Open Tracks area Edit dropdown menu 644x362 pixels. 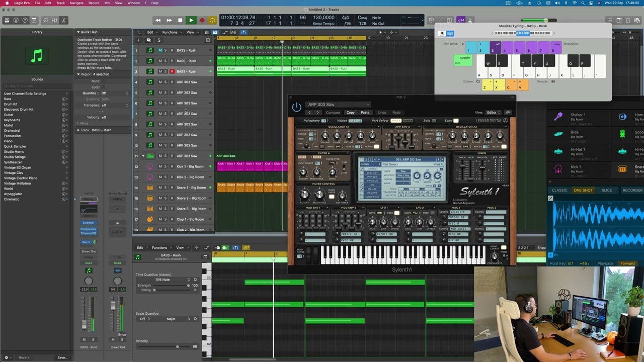coord(151,32)
